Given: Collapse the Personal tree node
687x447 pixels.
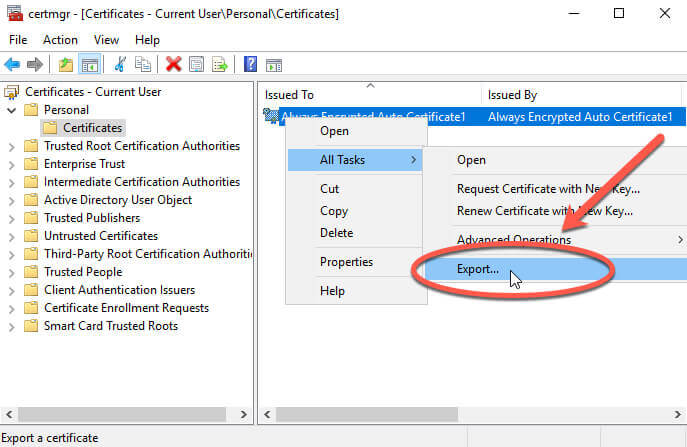Looking at the screenshot, I should click(12, 110).
